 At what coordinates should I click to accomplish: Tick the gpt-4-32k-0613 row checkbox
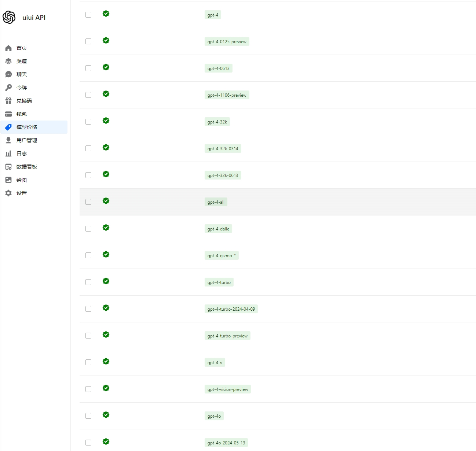click(x=88, y=175)
